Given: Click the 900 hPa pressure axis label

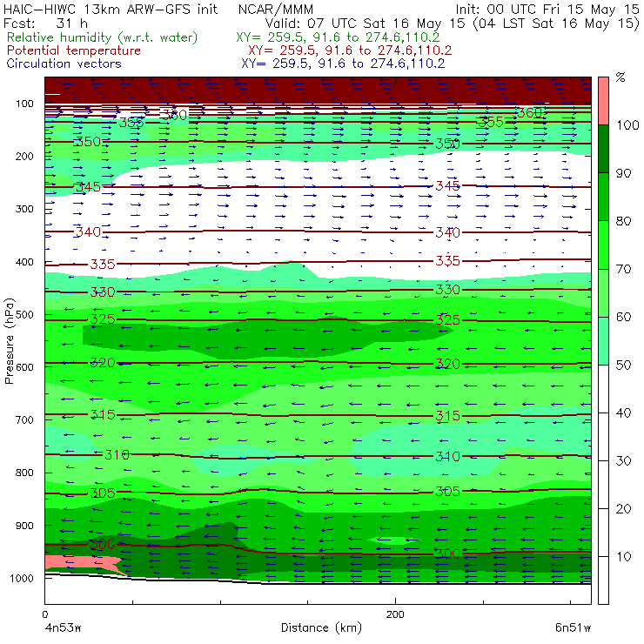Looking at the screenshot, I should tap(24, 526).
